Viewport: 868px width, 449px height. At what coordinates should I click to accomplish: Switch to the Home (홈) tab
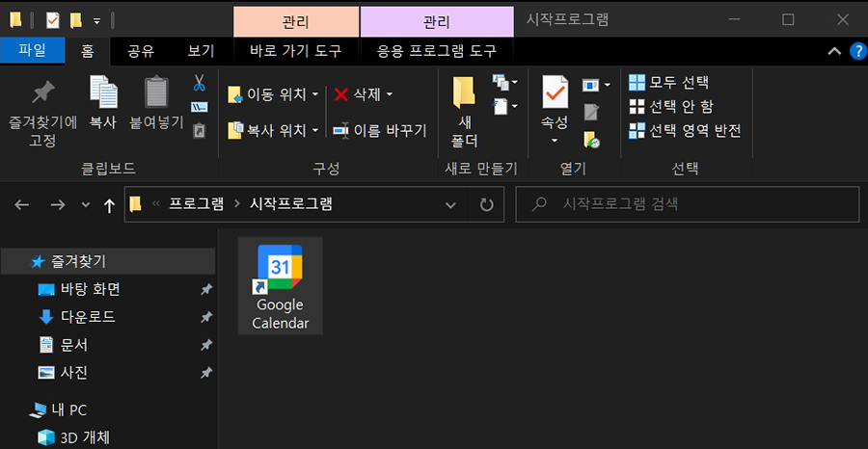click(88, 51)
